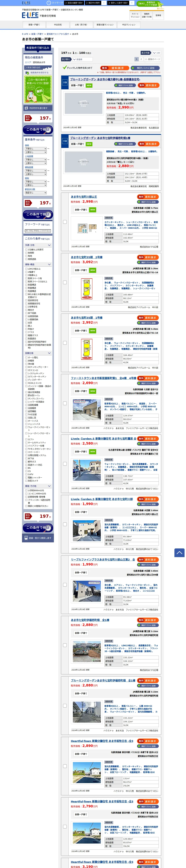Viewport: 186px width, 868px height.
Task: Open the 駅徒歩分数 dropdown
Action: (35, 193)
